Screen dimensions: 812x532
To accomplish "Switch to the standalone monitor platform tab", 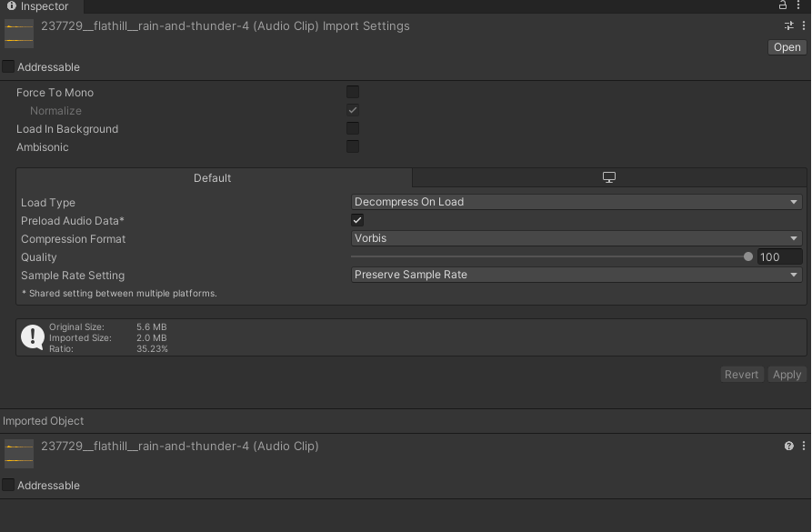I will (609, 178).
